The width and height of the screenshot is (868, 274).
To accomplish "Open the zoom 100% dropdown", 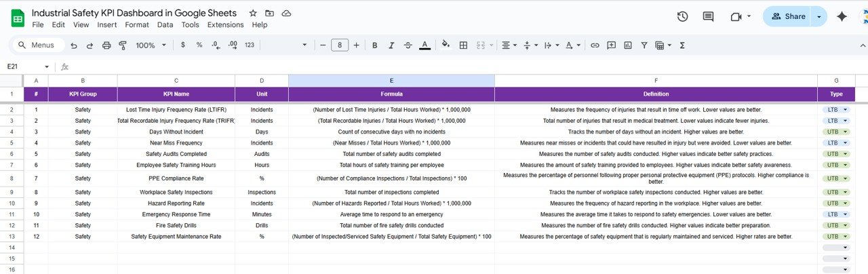I will coord(151,45).
